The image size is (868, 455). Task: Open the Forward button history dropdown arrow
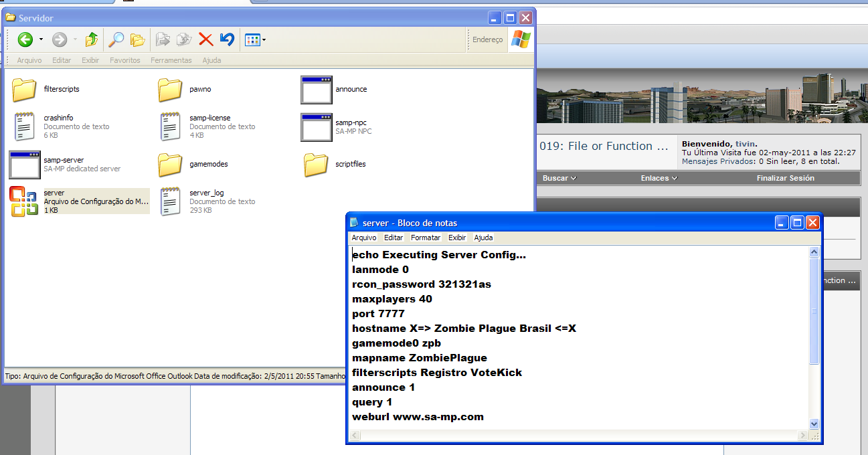(x=74, y=40)
